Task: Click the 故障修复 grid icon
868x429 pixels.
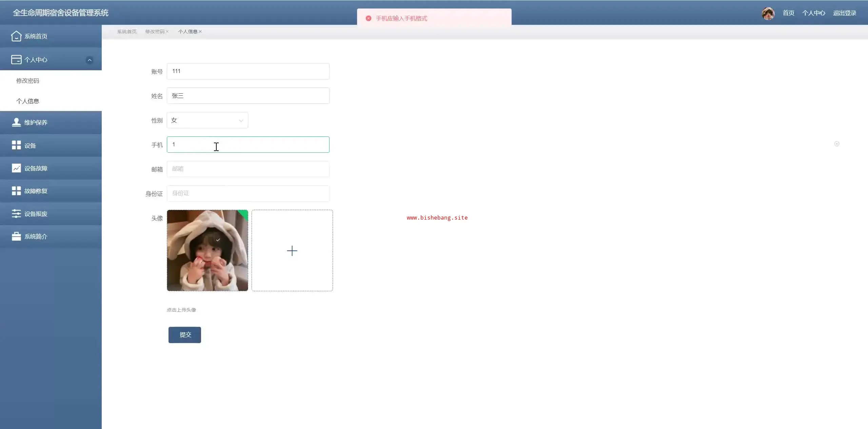Action: tap(16, 191)
